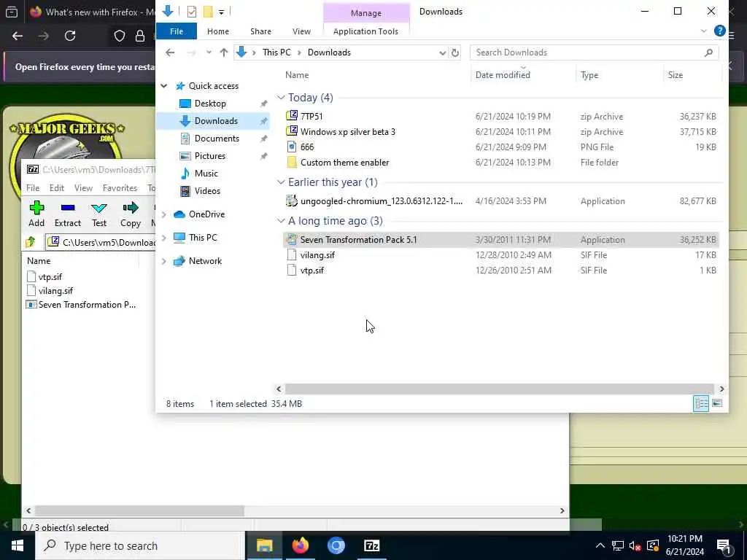Select Videos in navigation pane
Image resolution: width=747 pixels, height=560 pixels.
(207, 191)
